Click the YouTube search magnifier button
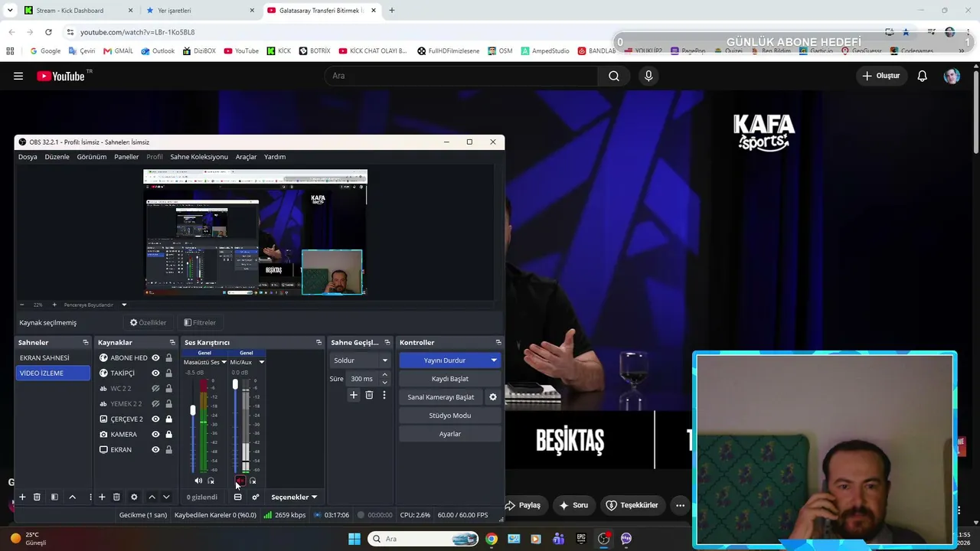Screen dimensions: 980x551 point(614,76)
